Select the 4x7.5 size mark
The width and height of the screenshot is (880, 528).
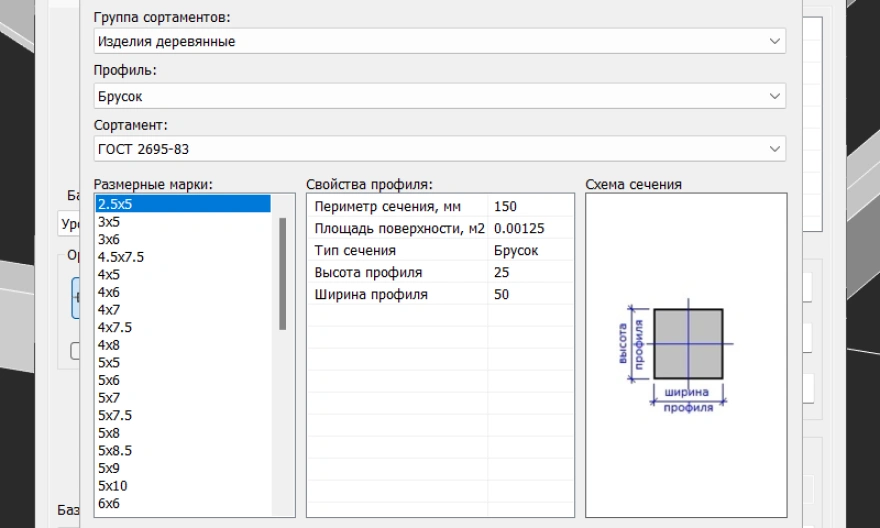(115, 327)
